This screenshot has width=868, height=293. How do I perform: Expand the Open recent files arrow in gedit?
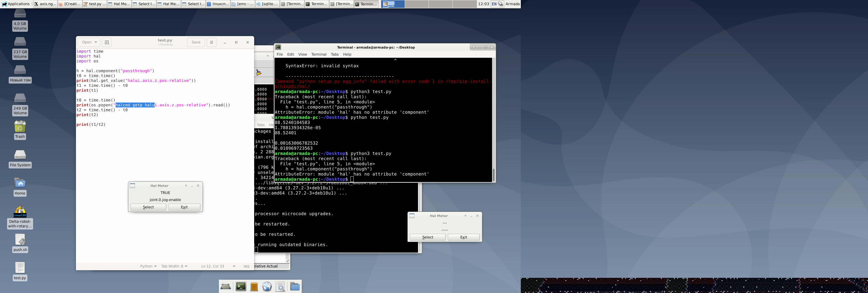click(96, 42)
